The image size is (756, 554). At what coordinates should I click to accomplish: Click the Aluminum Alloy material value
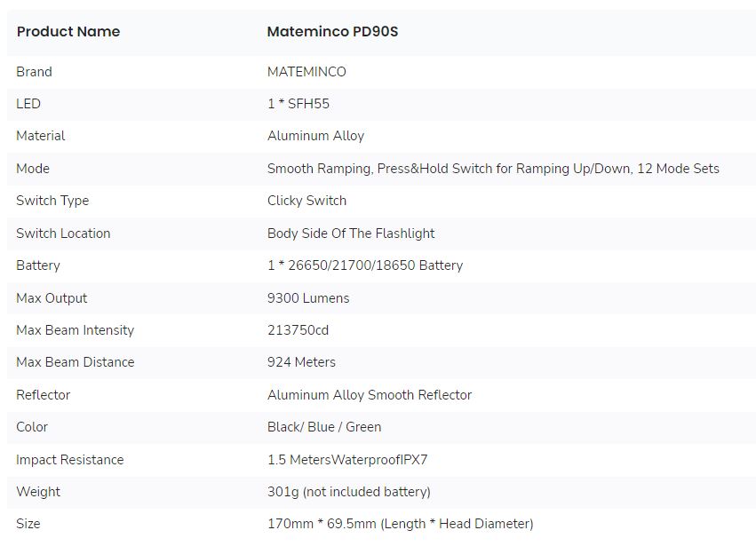(315, 136)
